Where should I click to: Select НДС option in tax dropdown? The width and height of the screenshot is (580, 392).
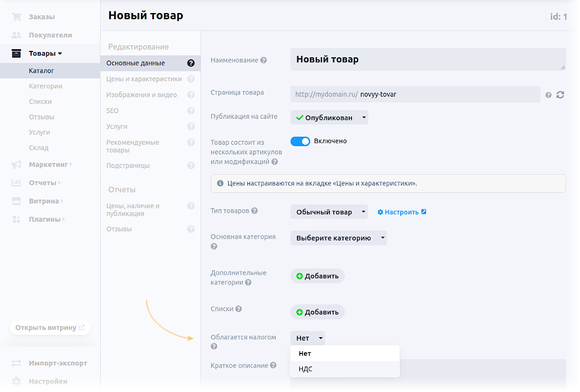click(306, 369)
